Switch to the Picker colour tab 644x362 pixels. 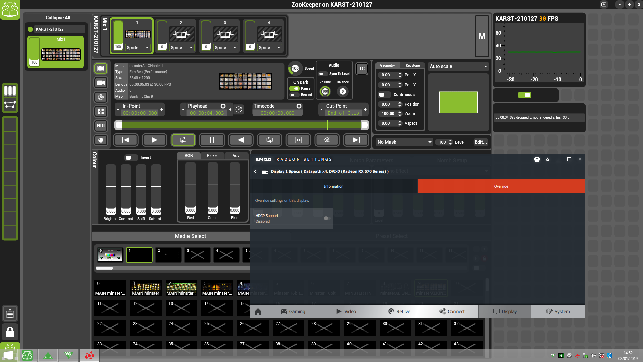tap(212, 156)
